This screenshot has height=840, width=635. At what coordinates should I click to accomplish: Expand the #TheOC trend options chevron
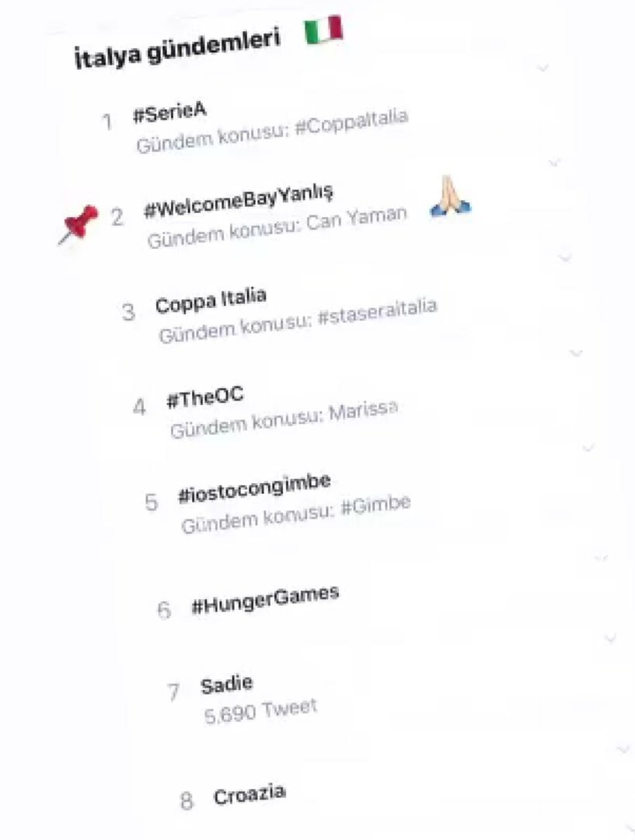click(x=576, y=352)
